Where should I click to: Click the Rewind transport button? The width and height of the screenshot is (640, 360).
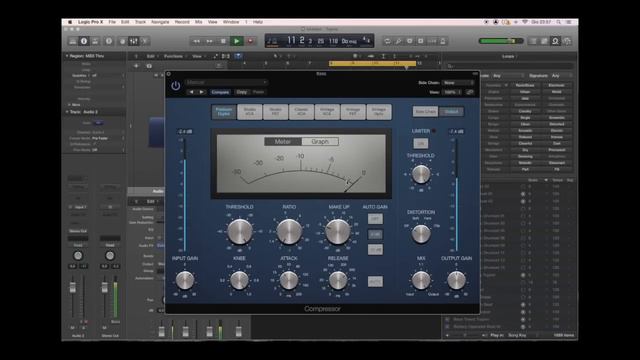click(196, 41)
